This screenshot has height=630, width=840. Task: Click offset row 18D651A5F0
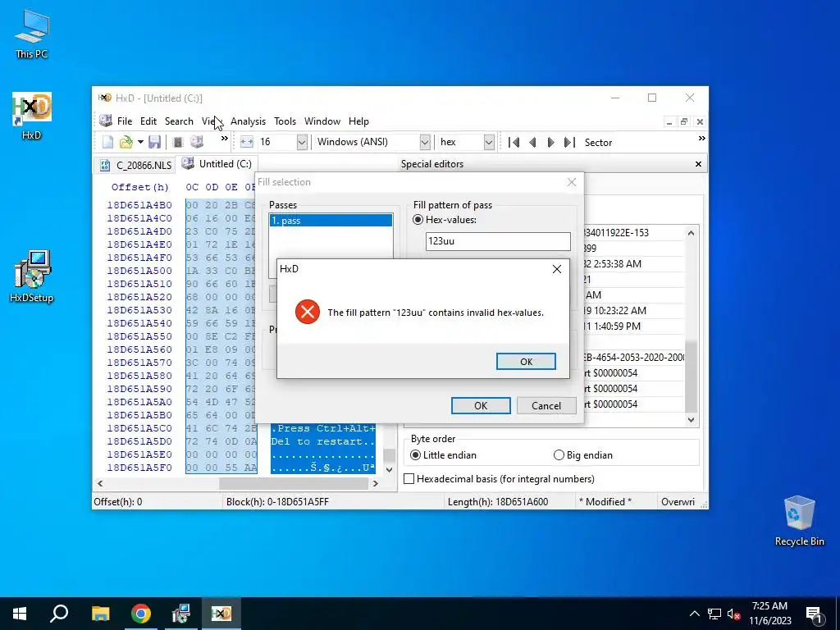139,468
